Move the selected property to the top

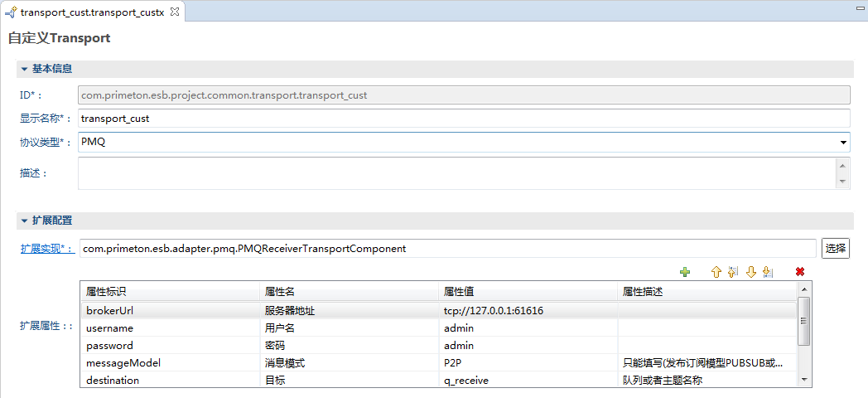[x=733, y=272]
